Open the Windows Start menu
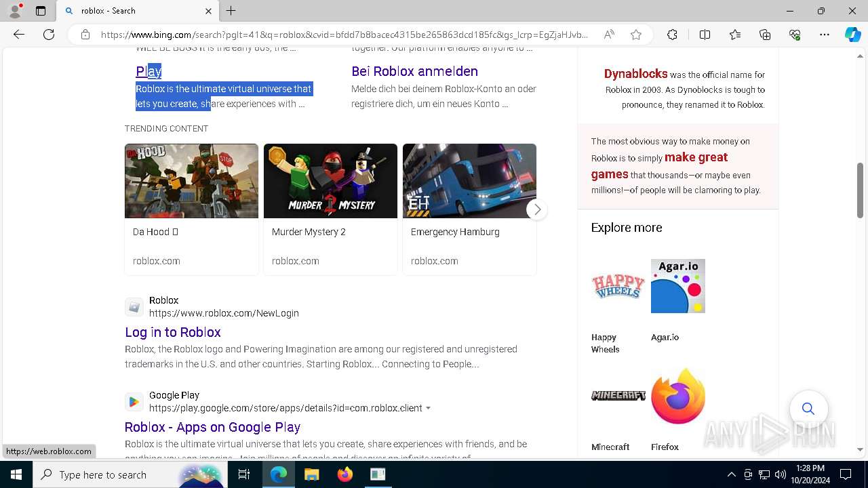The width and height of the screenshot is (868, 488). click(16, 474)
